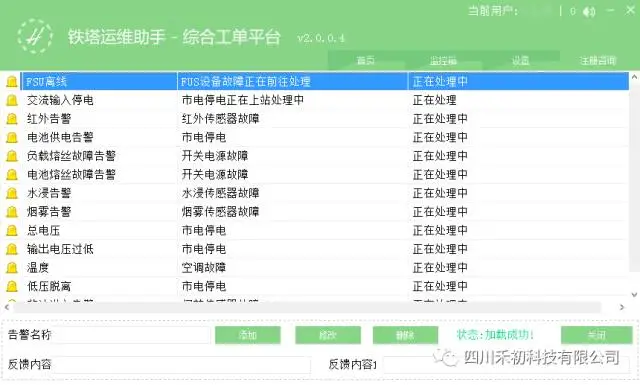This screenshot has height=385, width=640.
Task: Click the bell icon beside 水浸告警
Action: click(x=12, y=193)
